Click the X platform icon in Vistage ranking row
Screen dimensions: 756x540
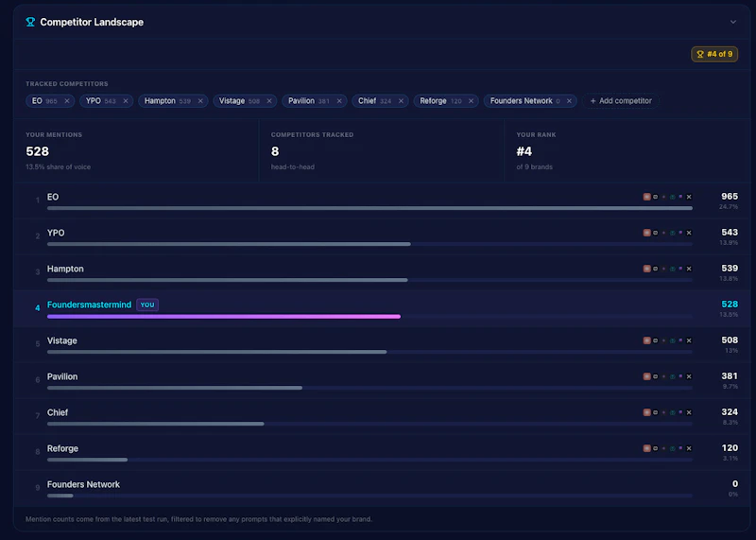689,340
